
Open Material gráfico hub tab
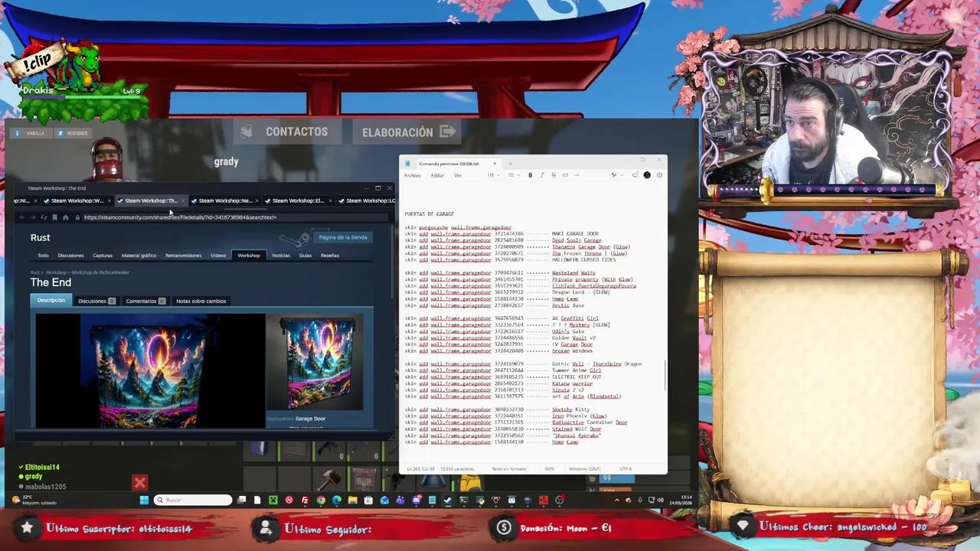click(139, 256)
